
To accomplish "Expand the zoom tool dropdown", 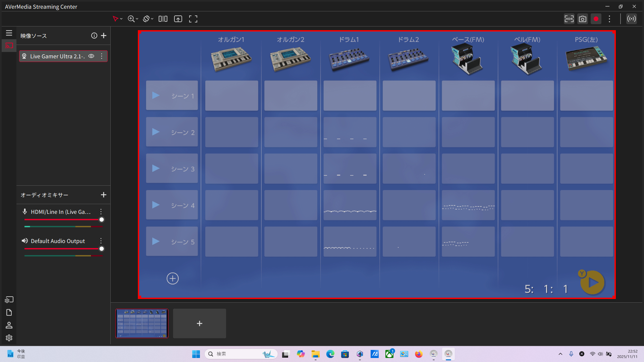I will pos(137,19).
